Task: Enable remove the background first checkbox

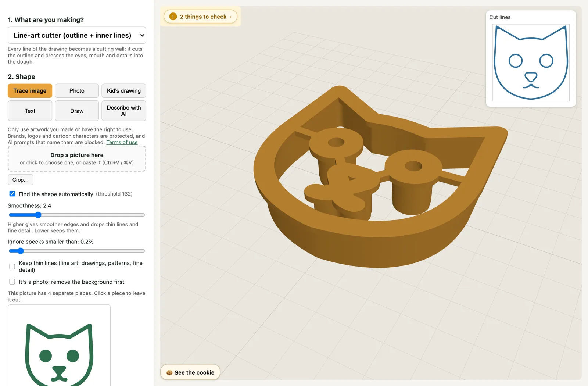Action: pyautogui.click(x=12, y=282)
